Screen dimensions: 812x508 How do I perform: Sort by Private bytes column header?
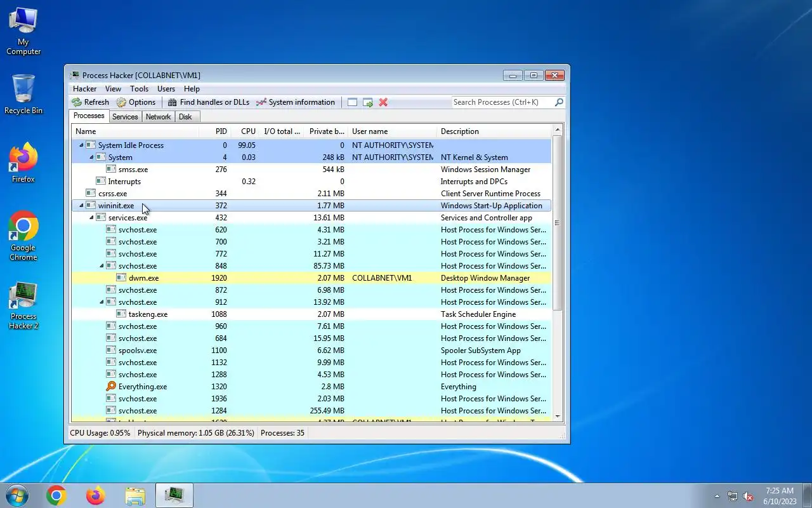pyautogui.click(x=326, y=131)
